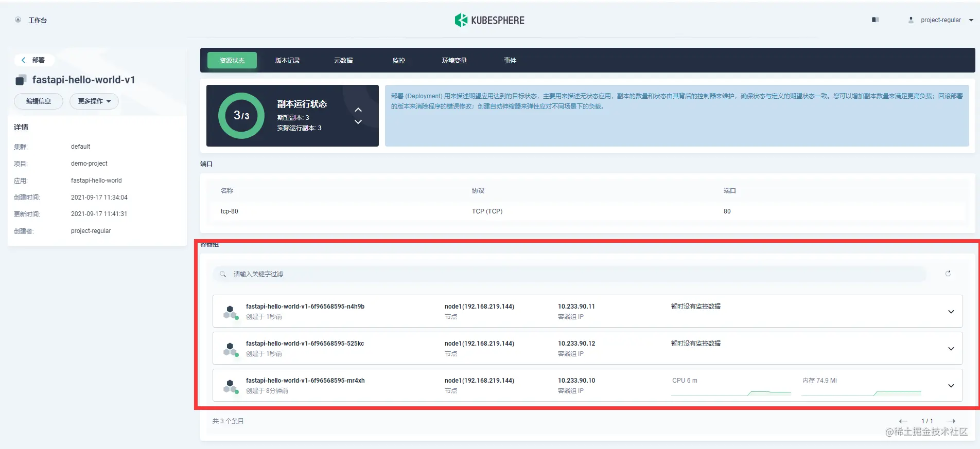Screen dimensions: 980x449
Task: Expand the n4h9b pod row
Action: pyautogui.click(x=951, y=312)
